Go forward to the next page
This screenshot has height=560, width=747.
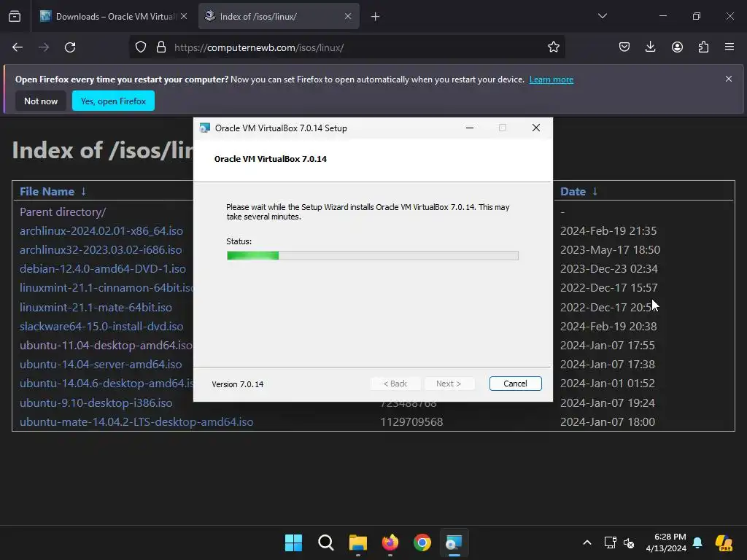[44, 47]
